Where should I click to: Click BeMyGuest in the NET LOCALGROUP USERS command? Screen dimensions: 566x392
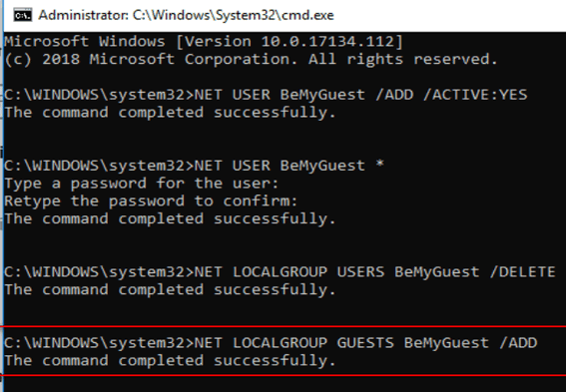436,271
